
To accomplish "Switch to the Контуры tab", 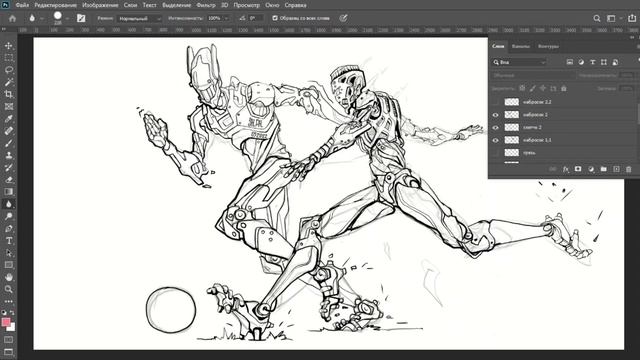I will tap(548, 46).
